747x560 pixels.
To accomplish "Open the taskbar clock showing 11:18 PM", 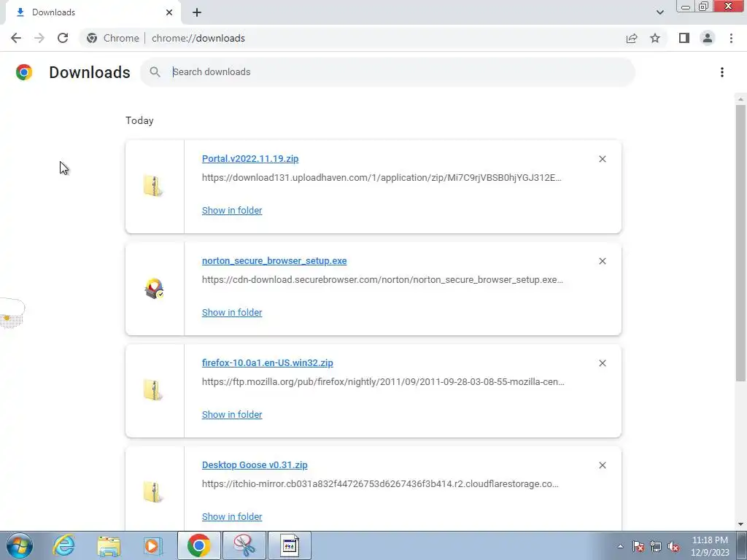I will point(710,546).
